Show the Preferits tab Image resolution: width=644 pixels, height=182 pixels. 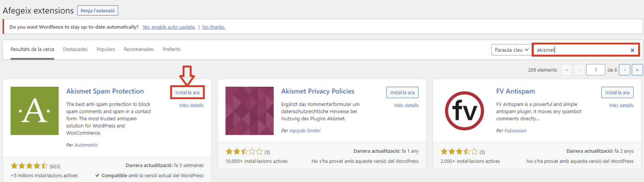coord(171,49)
